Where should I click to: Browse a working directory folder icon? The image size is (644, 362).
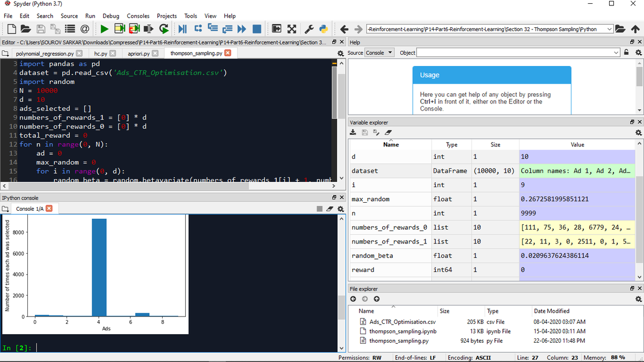[620, 29]
